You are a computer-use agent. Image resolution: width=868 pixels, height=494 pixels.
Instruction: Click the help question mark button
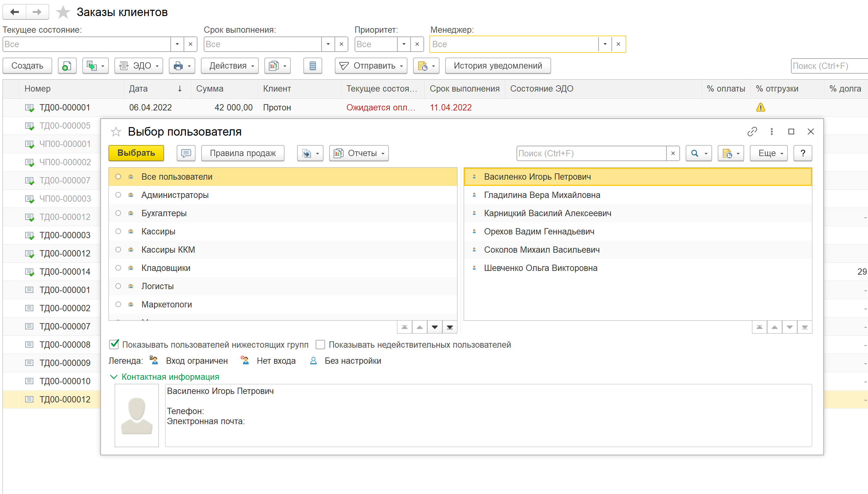tap(803, 153)
